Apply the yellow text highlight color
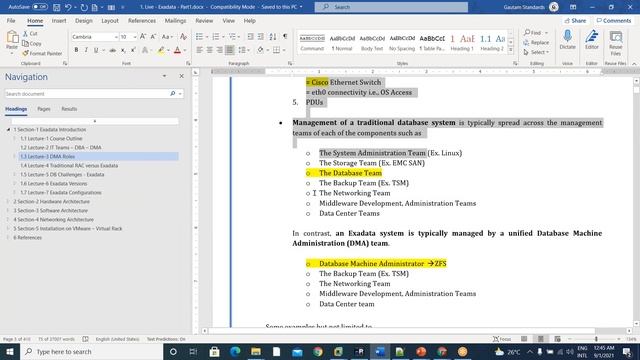This screenshot has width=640, height=360. [x=161, y=50]
